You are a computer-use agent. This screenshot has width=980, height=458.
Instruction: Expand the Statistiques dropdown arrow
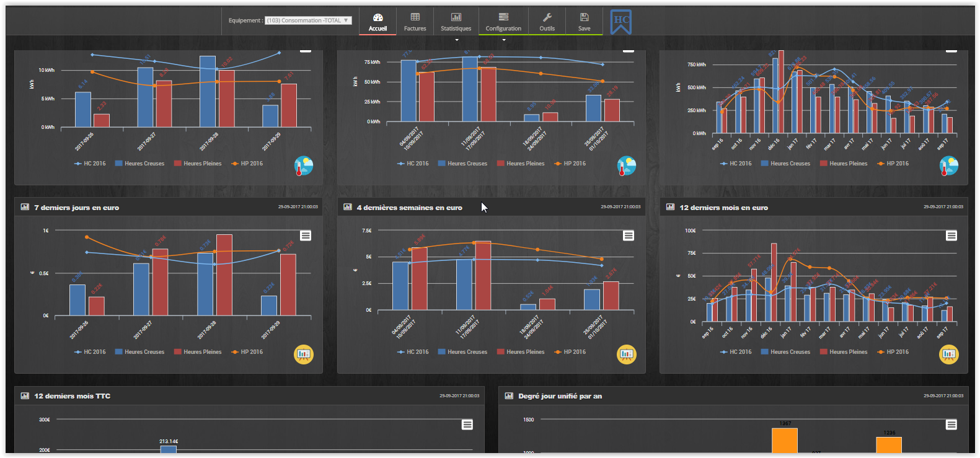click(x=457, y=40)
